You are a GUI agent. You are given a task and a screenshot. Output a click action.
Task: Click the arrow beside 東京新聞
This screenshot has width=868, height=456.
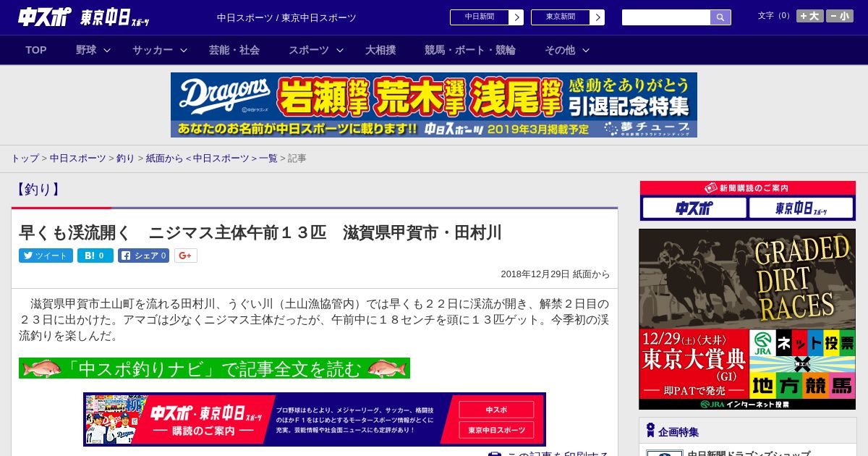[x=597, y=17]
